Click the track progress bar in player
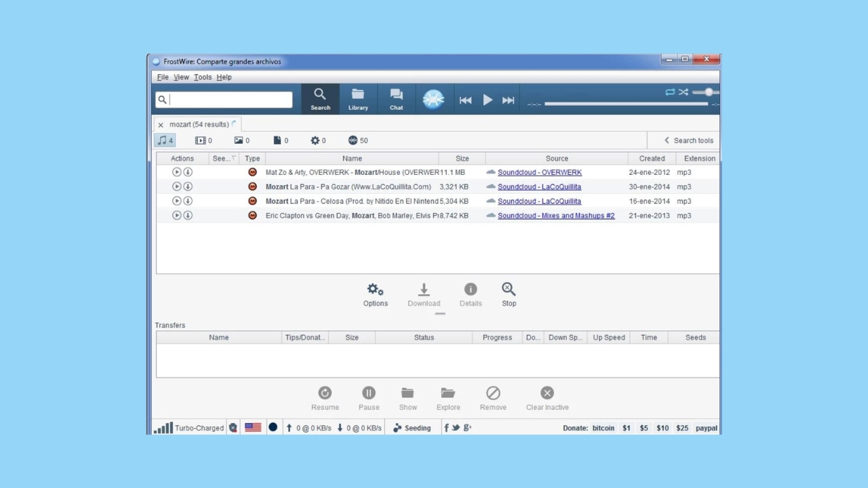This screenshot has height=488, width=868. tap(626, 104)
